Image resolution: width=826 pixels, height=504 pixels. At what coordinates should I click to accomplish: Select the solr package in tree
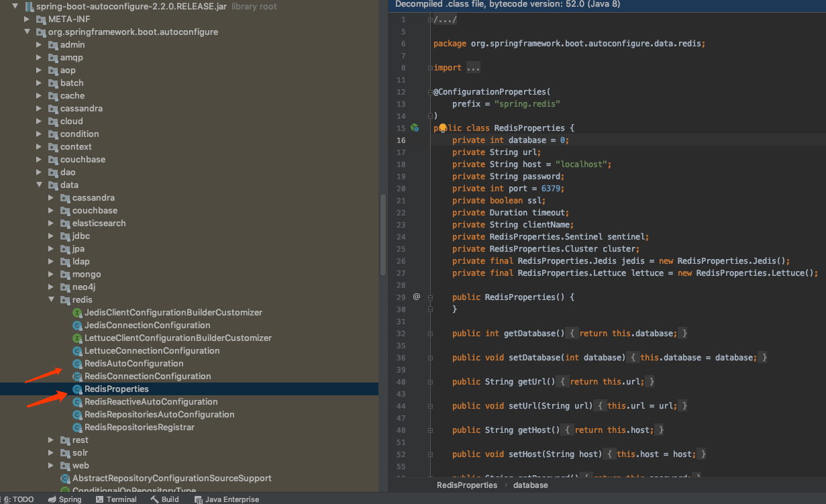[x=81, y=453]
